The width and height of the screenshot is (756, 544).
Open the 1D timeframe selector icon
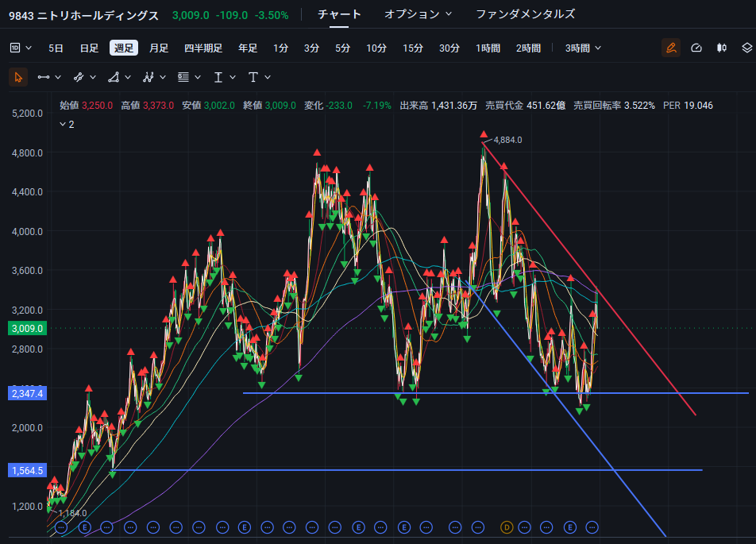tap(15, 48)
